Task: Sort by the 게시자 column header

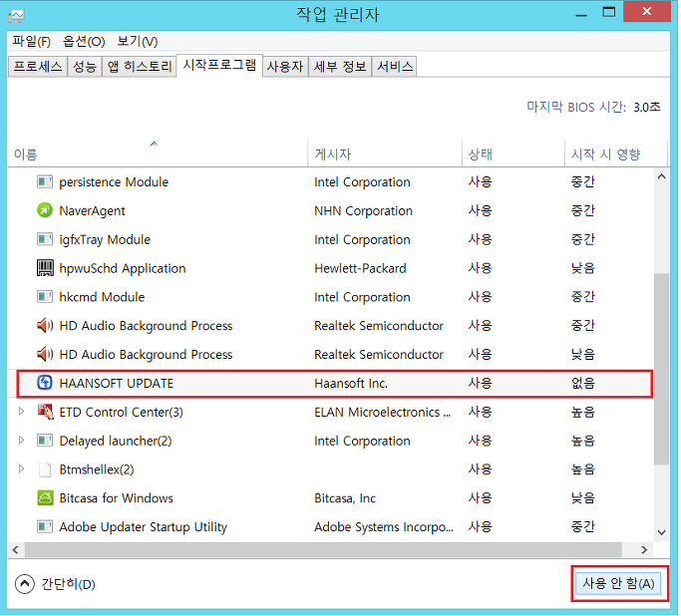Action: click(x=384, y=153)
